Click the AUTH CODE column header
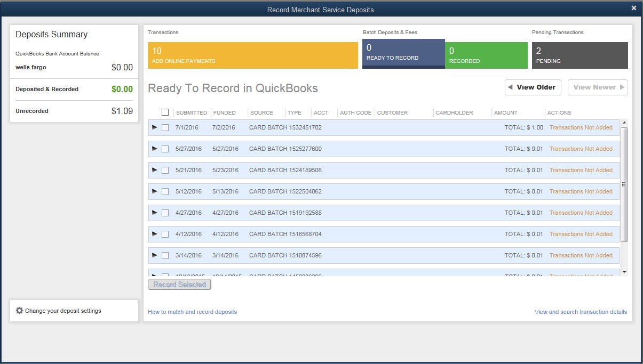The height and width of the screenshot is (364, 643). [355, 113]
